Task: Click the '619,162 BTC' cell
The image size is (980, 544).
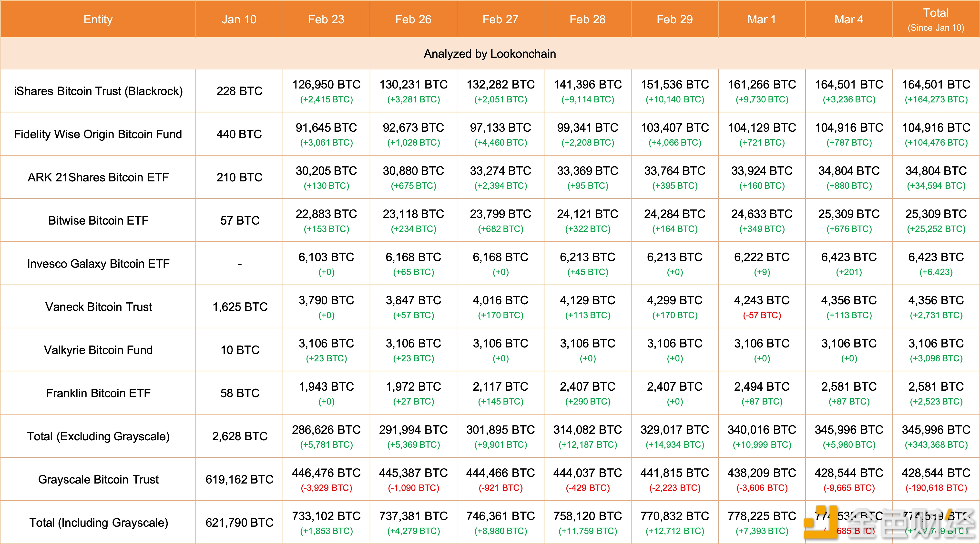Action: pos(239,479)
